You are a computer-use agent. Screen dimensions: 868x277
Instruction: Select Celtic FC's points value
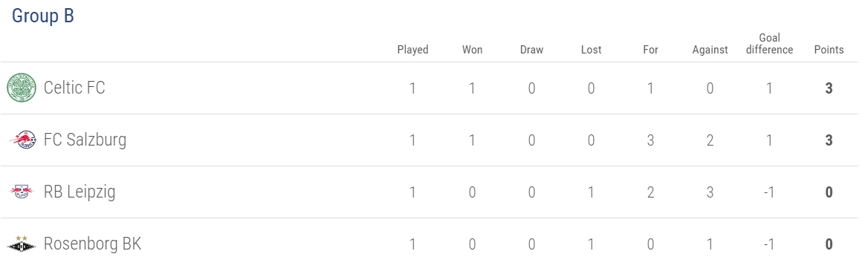pos(829,88)
